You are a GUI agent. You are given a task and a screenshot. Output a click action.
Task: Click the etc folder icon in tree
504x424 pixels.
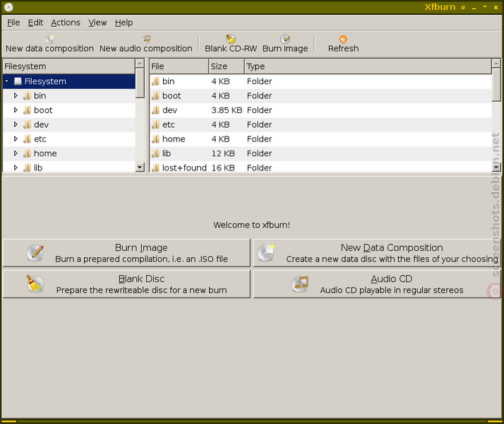click(x=28, y=139)
